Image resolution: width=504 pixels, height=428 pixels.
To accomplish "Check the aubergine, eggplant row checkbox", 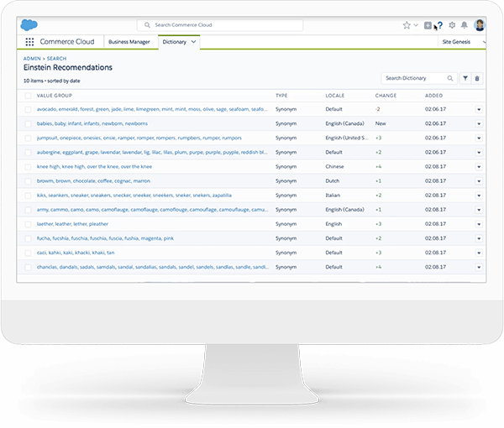I will 28,153.
